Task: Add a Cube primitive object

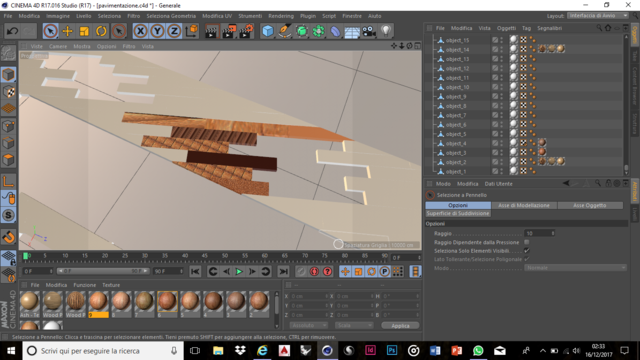Action: coord(268,31)
